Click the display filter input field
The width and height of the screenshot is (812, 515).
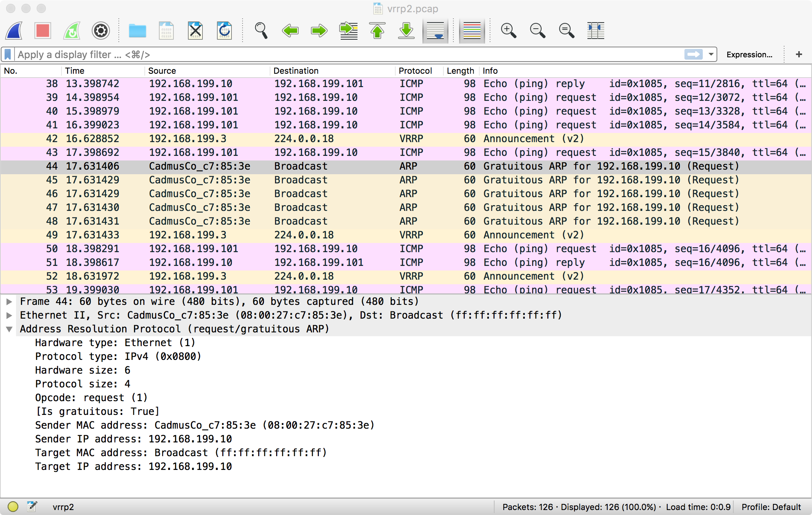pos(344,55)
